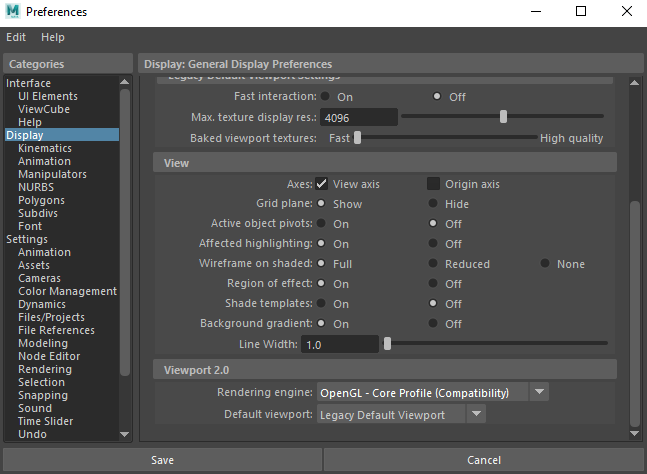Select Manipulators category

(x=52, y=174)
